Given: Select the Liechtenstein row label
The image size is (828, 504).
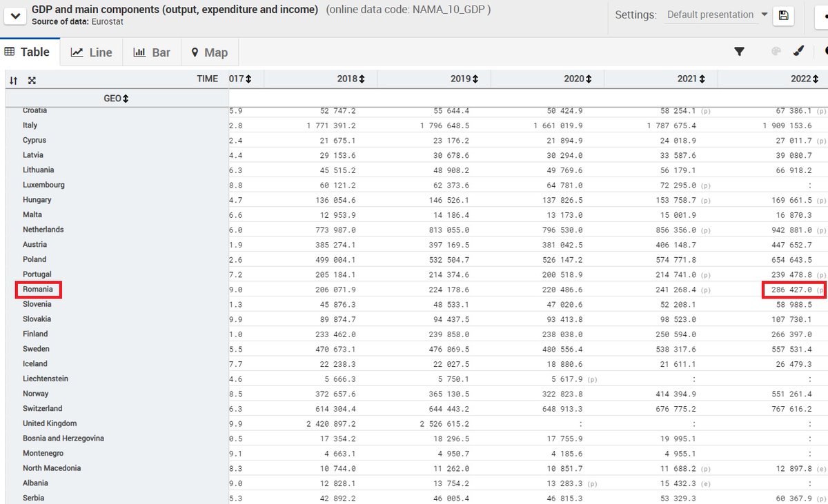Looking at the screenshot, I should 46,379.
